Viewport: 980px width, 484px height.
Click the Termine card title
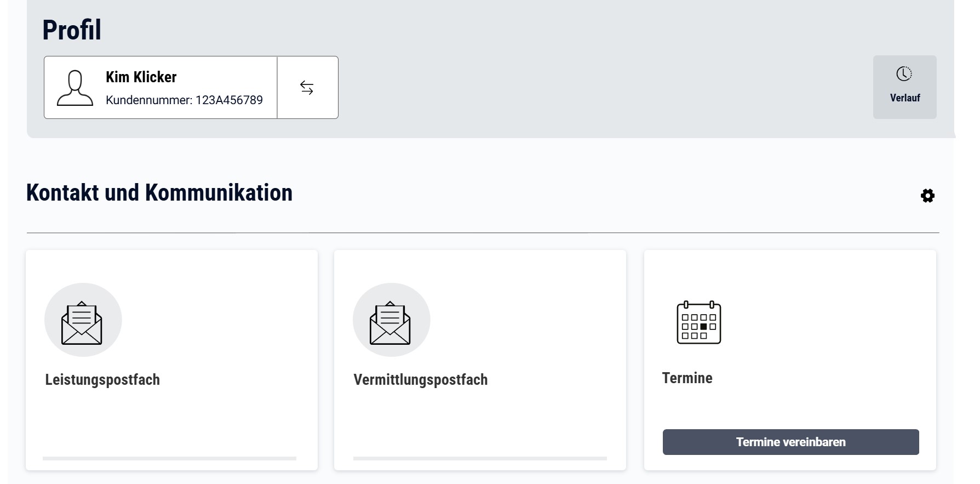[x=687, y=378]
